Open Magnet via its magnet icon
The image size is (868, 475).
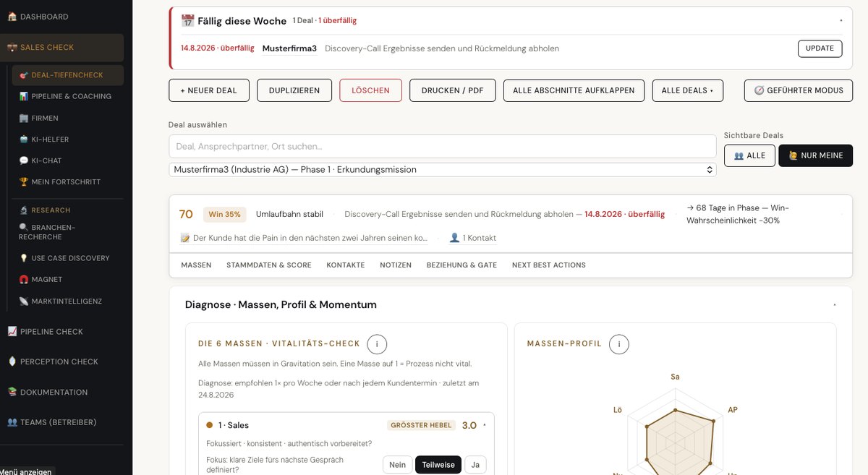click(x=24, y=280)
